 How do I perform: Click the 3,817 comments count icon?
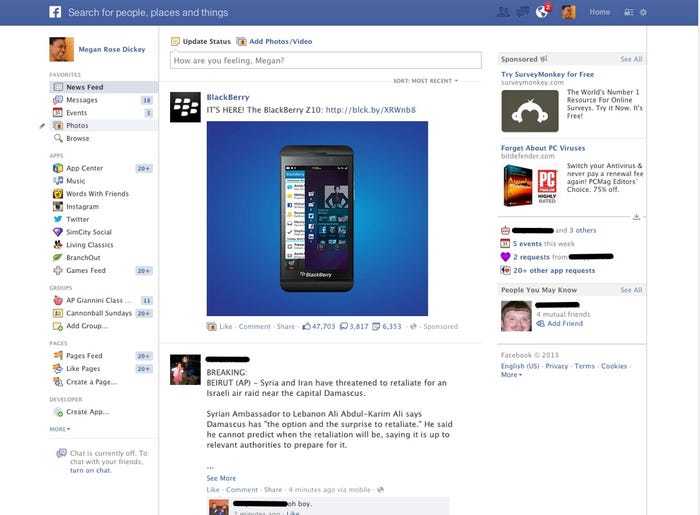(344, 326)
